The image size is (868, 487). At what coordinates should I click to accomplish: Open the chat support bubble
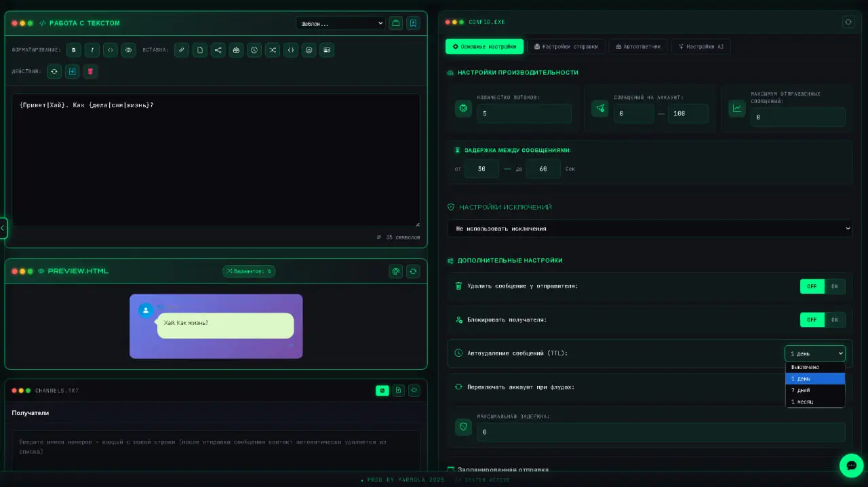(x=851, y=465)
